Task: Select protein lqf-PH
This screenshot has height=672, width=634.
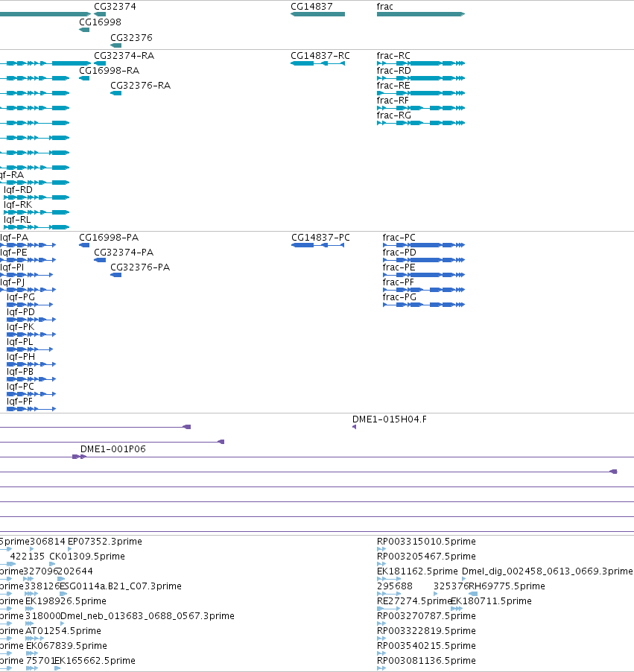Action: [x=21, y=357]
